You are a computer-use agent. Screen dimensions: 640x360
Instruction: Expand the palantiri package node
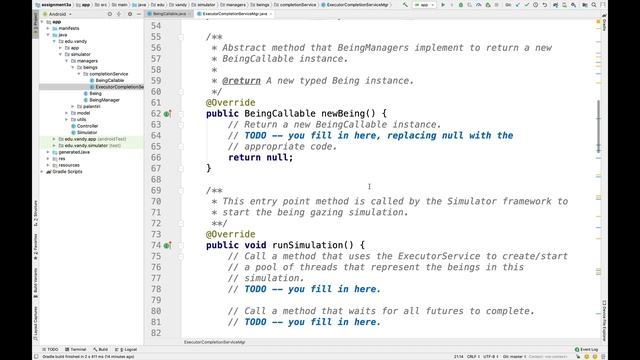tap(73, 107)
